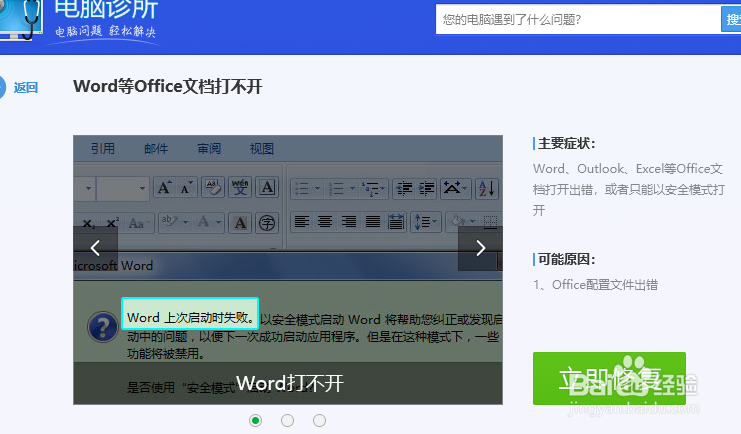This screenshot has height=434, width=741.
Task: Click the Line Spacing icon
Action: 422,222
